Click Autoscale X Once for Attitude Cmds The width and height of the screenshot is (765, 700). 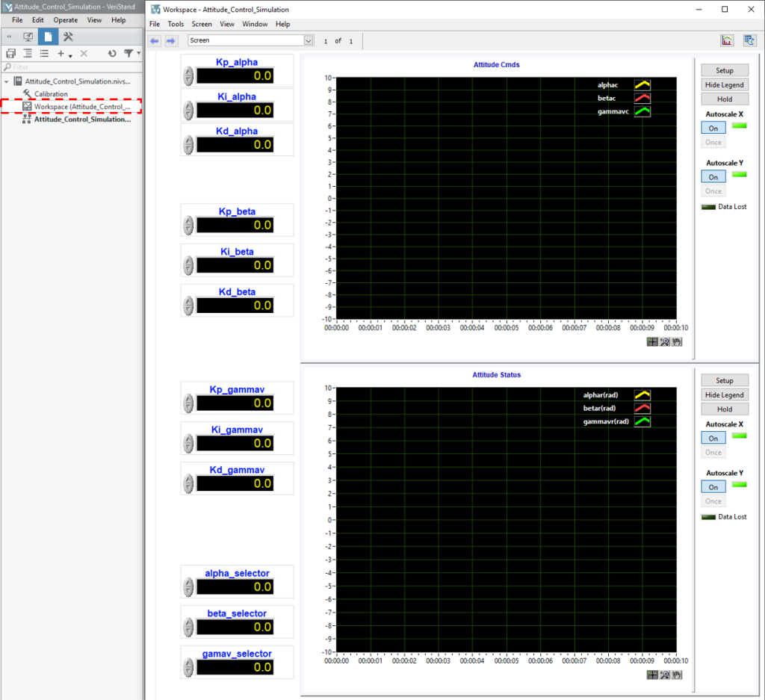point(713,143)
